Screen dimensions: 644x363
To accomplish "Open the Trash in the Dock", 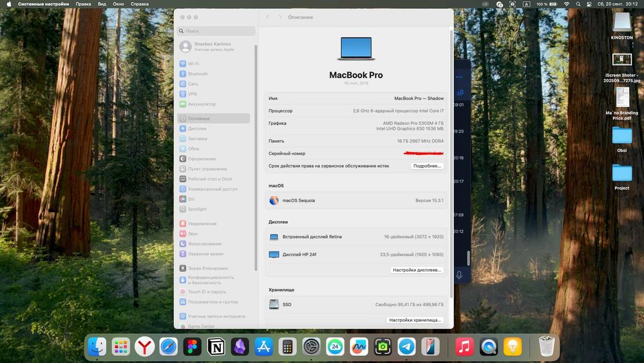I will point(547,346).
